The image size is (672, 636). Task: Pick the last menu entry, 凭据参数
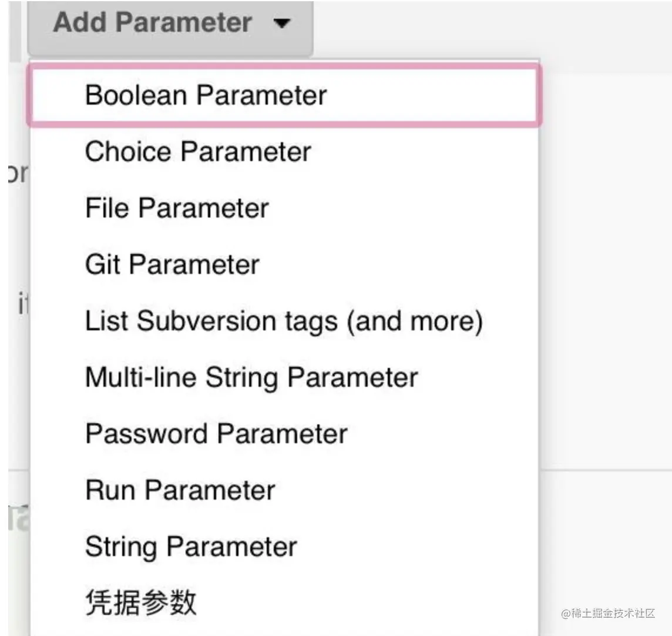(x=141, y=602)
